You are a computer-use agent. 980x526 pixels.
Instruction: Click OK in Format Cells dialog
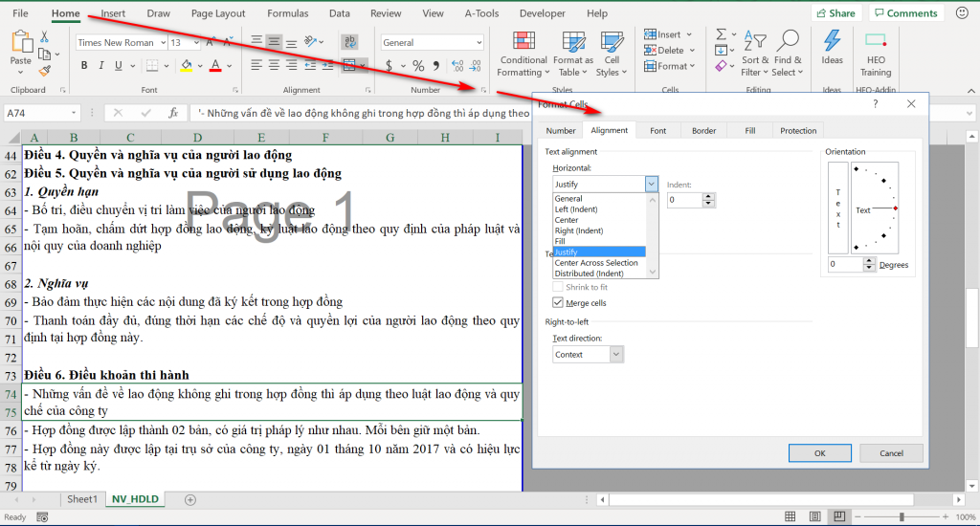click(820, 453)
